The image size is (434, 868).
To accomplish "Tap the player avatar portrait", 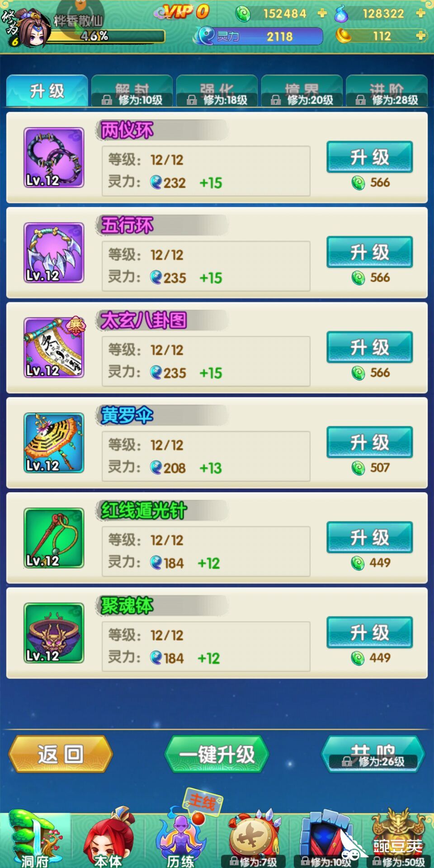I will (x=33, y=26).
